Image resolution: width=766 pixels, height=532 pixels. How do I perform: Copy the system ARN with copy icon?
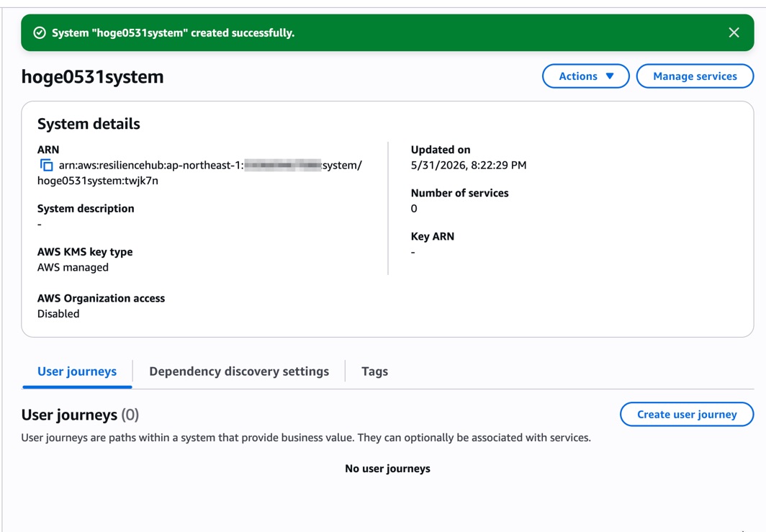pos(46,165)
